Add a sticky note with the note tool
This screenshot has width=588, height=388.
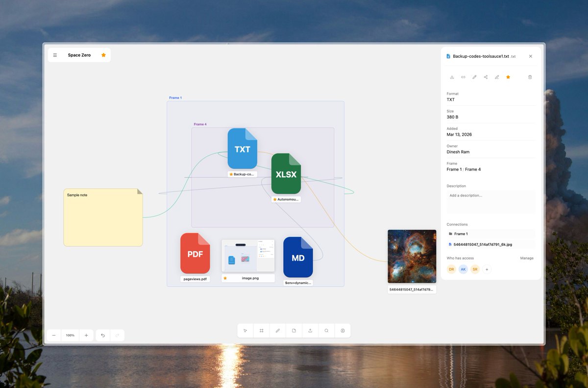[294, 331]
